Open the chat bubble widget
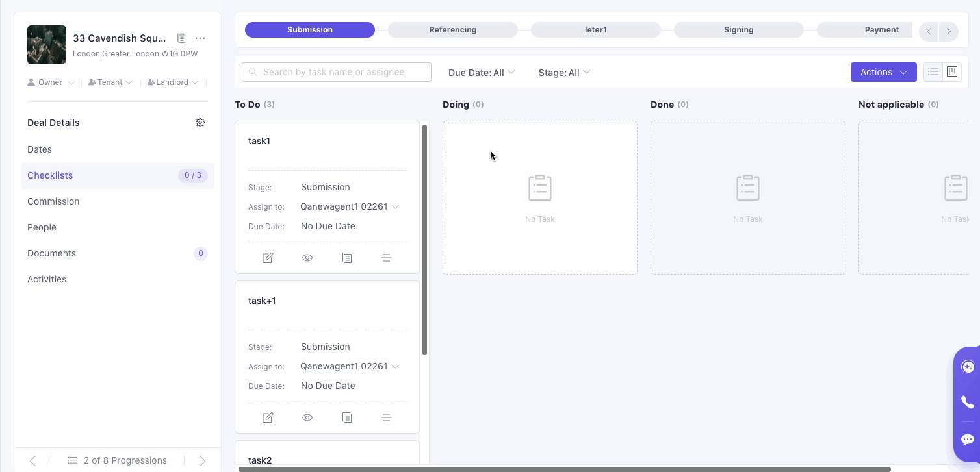Image resolution: width=980 pixels, height=472 pixels. point(967,440)
